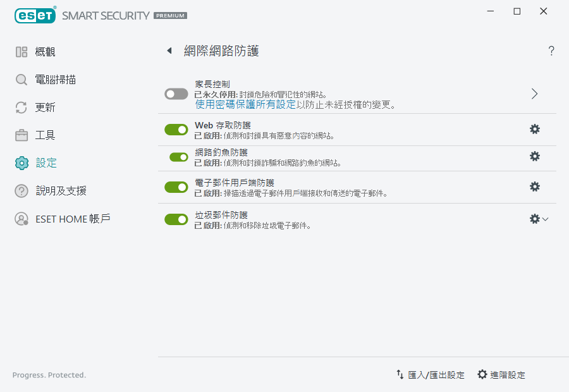Click the 使用密碼保護所有設定 link

tap(243, 104)
